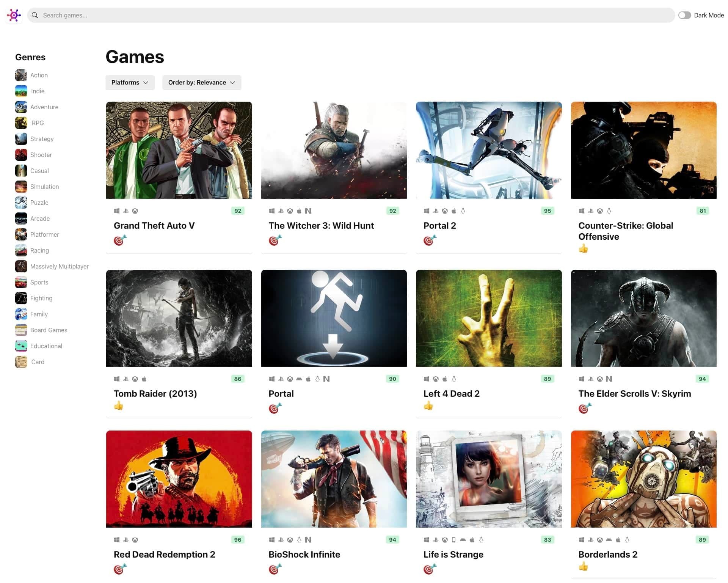This screenshot has width=728, height=583.
Task: Click the Shooter genre icon in sidebar
Action: click(21, 154)
